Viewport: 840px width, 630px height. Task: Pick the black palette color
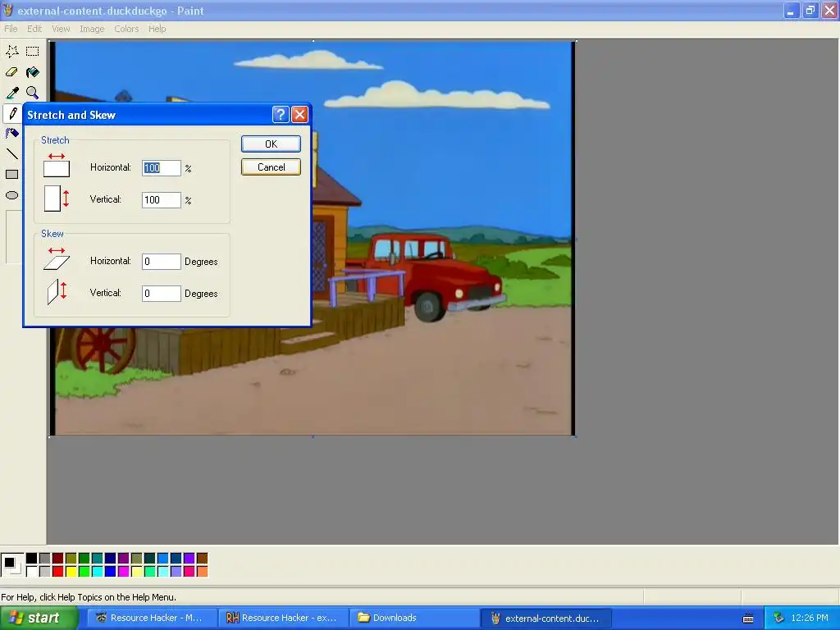coord(32,558)
